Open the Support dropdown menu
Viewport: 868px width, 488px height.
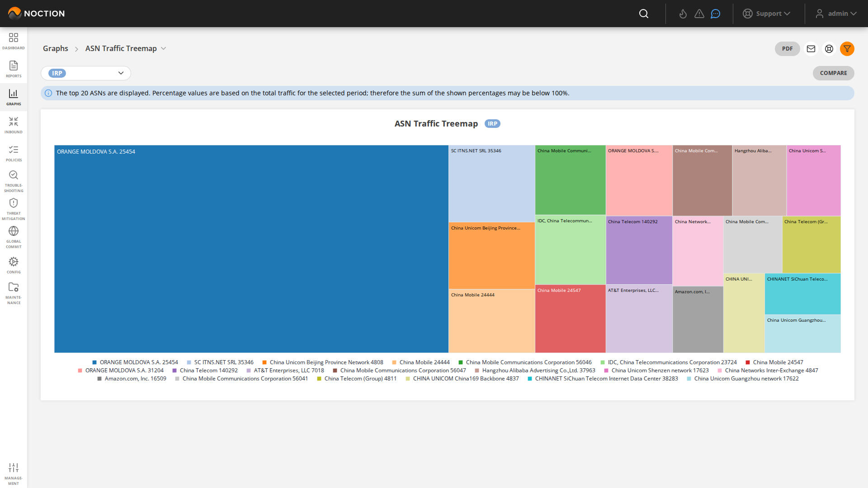click(767, 14)
